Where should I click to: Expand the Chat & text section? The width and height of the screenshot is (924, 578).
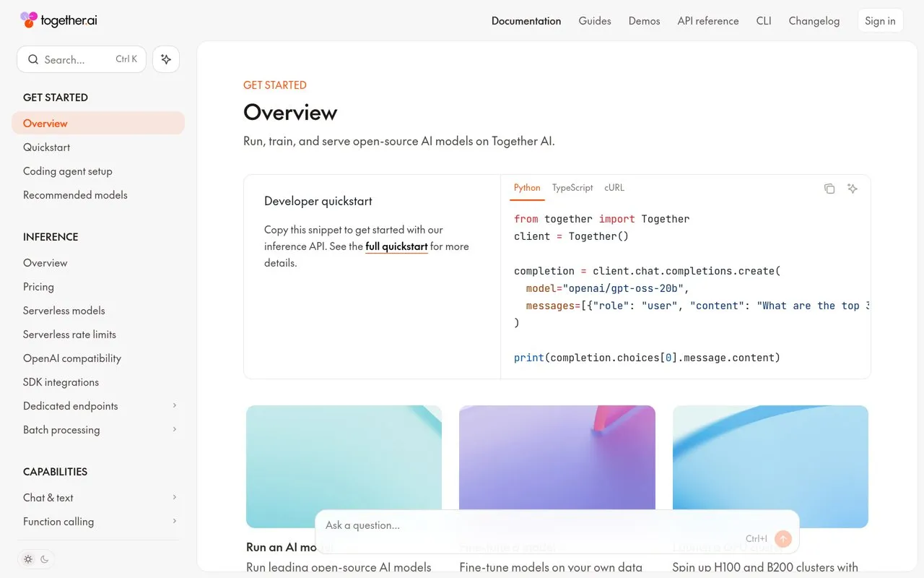[98, 498]
